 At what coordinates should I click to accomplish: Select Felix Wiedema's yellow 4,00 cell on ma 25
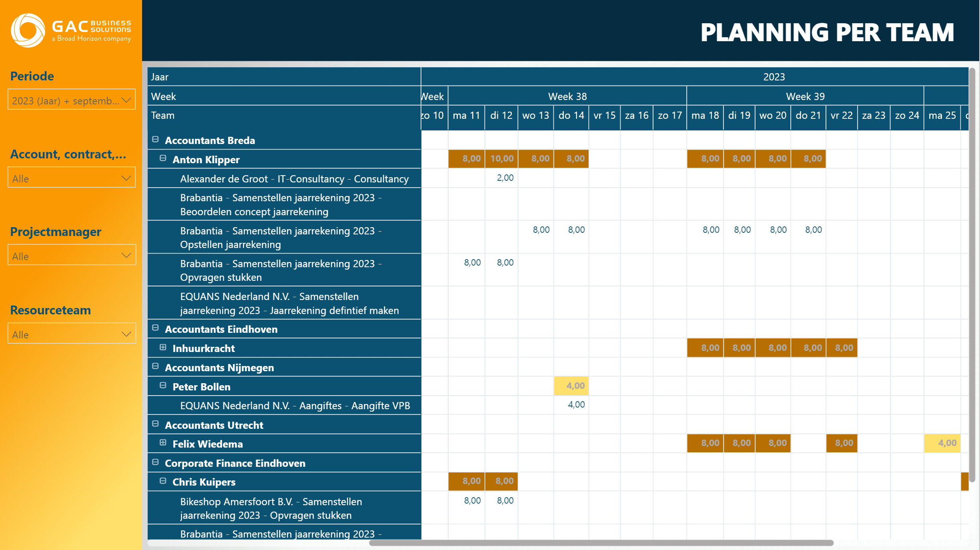(942, 443)
